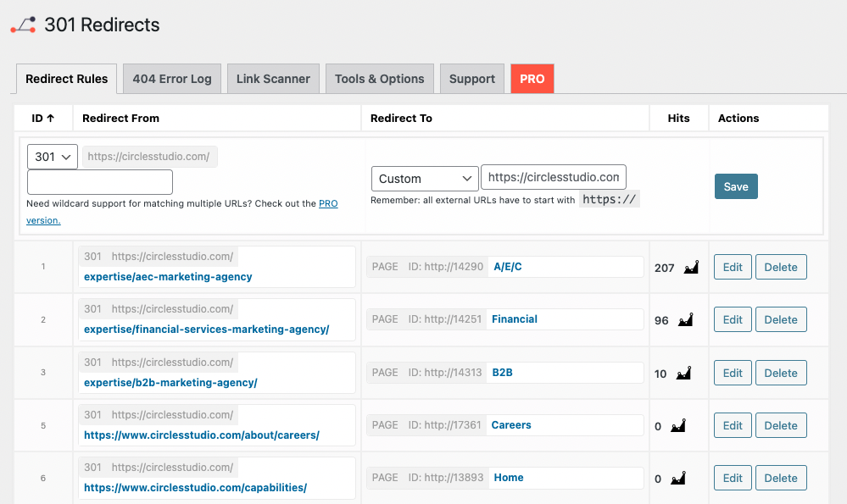Open hits chart for A/E/C redirect
Screen dimensions: 847x504
[690, 266]
